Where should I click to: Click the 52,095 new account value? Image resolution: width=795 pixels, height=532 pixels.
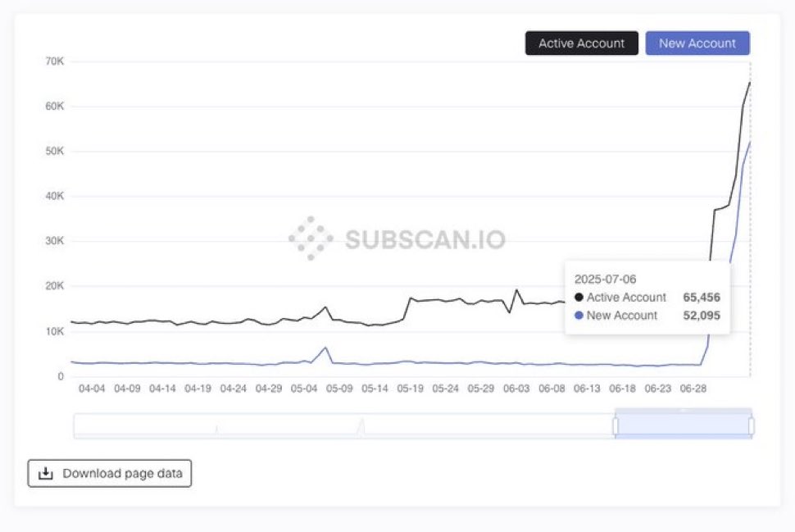tap(702, 316)
